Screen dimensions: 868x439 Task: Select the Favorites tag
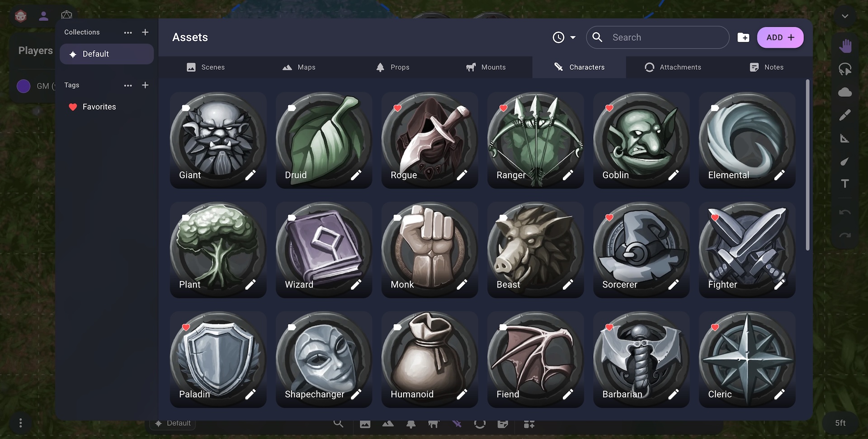99,107
